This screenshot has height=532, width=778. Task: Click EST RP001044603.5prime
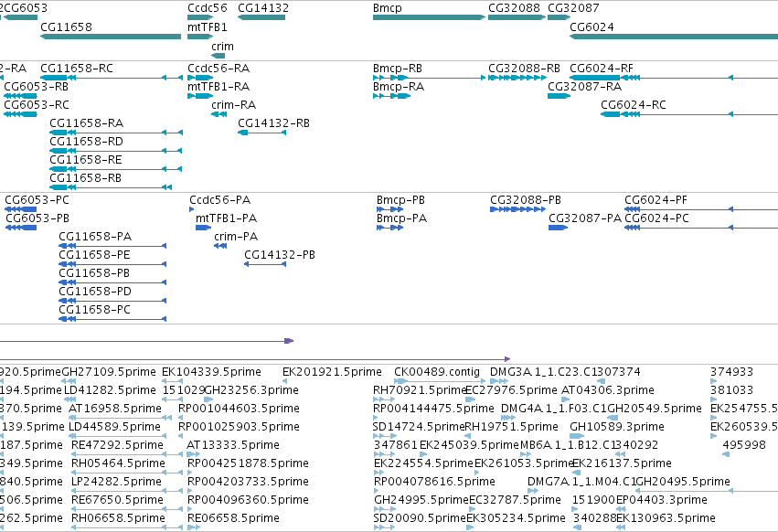point(240,409)
